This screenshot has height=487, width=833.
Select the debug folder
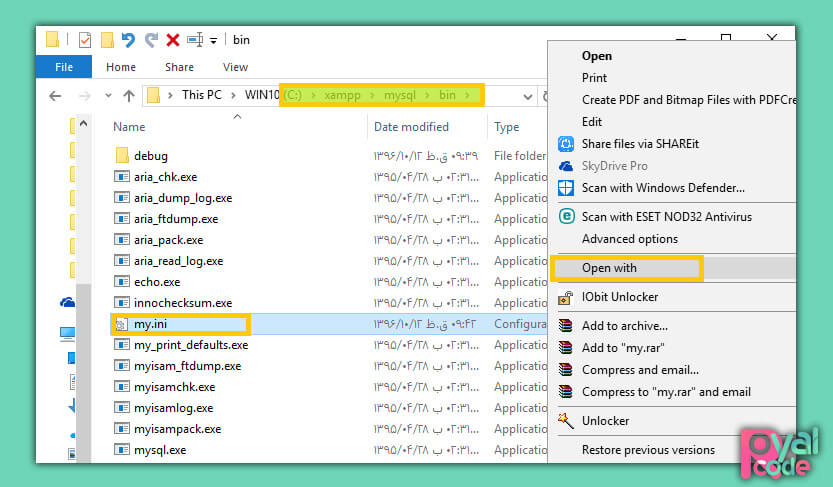tap(151, 156)
